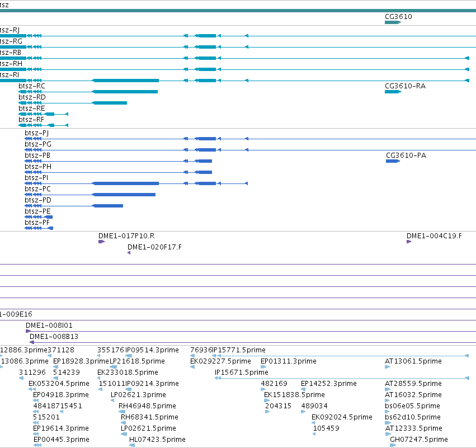This screenshot has height=448, width=476.
Task: Open EST 489034
Action: point(314,407)
